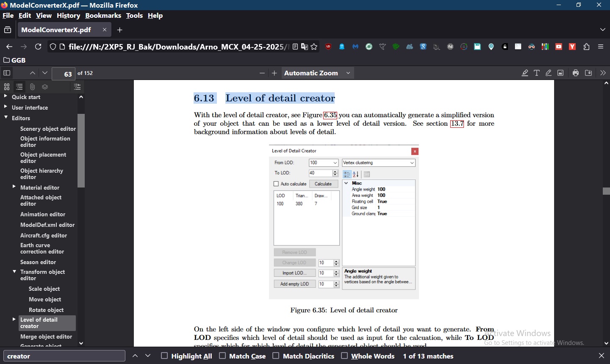Switch to the ModelConverterX.pdf tab
The width and height of the screenshot is (610, 364).
[x=55, y=30]
